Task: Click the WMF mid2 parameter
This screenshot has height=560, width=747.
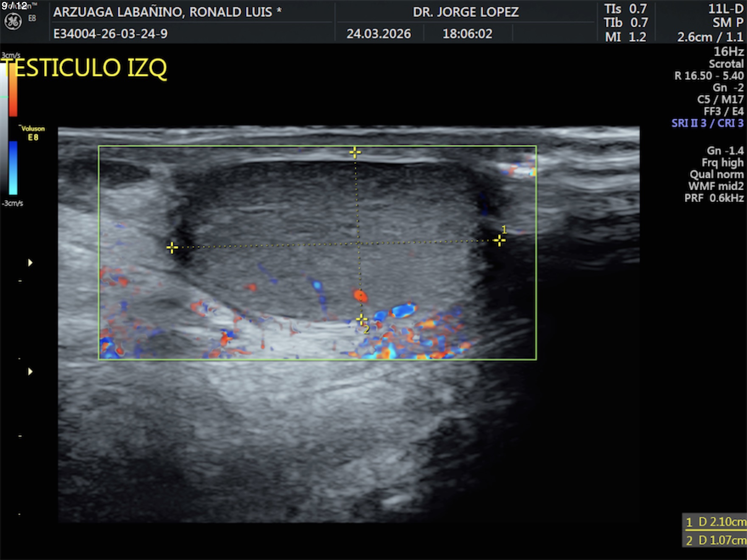Action: (716, 186)
